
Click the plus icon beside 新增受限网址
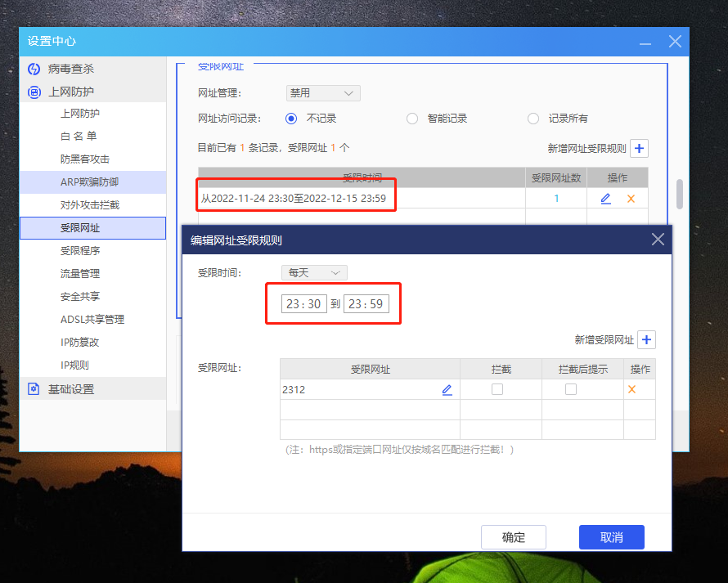coord(646,340)
